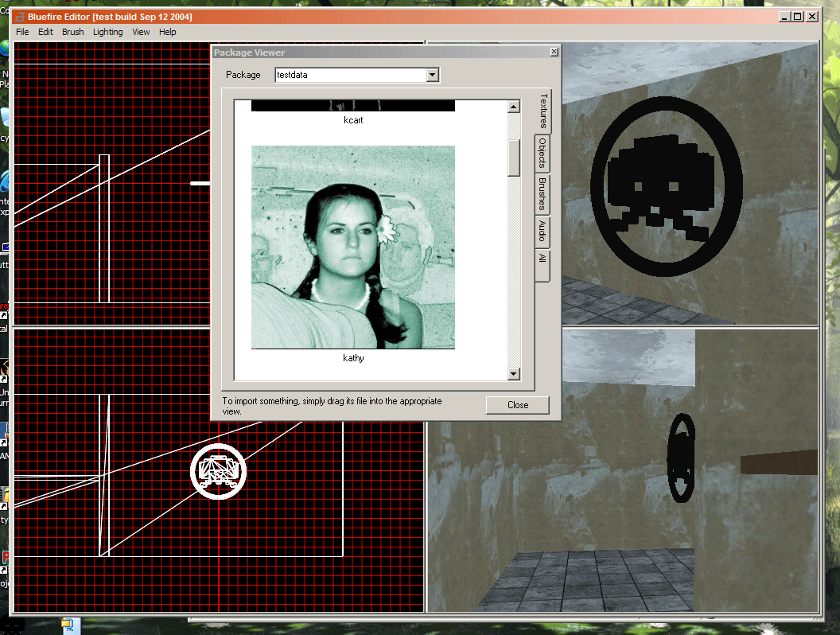
Task: Click the kathy texture label
Action: pyautogui.click(x=353, y=358)
